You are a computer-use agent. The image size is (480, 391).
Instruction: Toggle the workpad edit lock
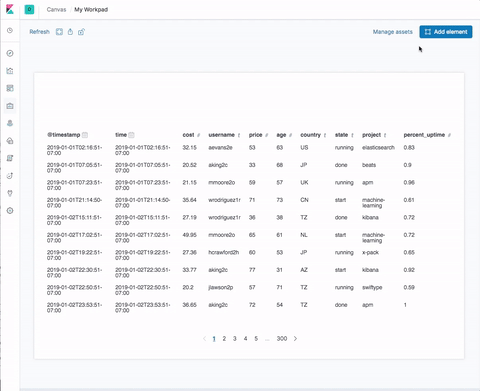(x=81, y=32)
